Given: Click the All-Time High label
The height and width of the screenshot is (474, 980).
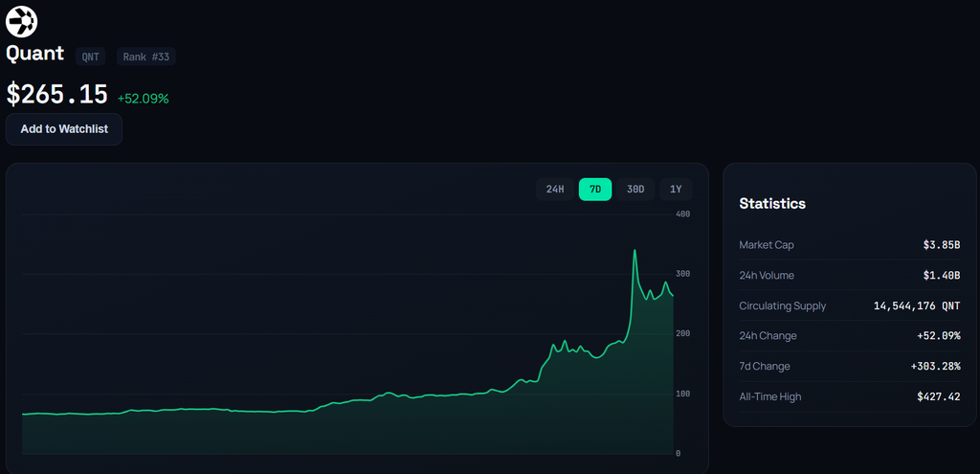Looking at the screenshot, I should 770,396.
